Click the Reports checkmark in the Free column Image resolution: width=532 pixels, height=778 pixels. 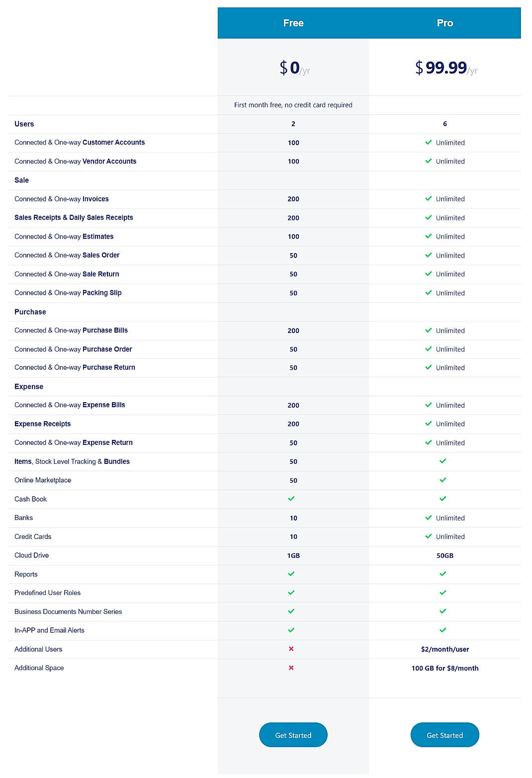pyautogui.click(x=291, y=574)
